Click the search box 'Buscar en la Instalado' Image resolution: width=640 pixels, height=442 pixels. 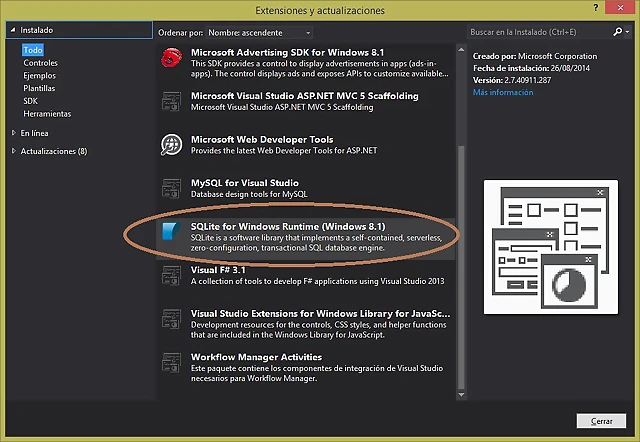(539, 32)
